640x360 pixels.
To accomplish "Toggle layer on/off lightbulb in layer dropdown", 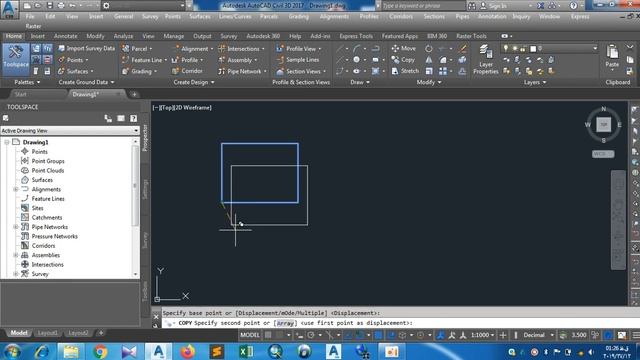I will click(506, 49).
